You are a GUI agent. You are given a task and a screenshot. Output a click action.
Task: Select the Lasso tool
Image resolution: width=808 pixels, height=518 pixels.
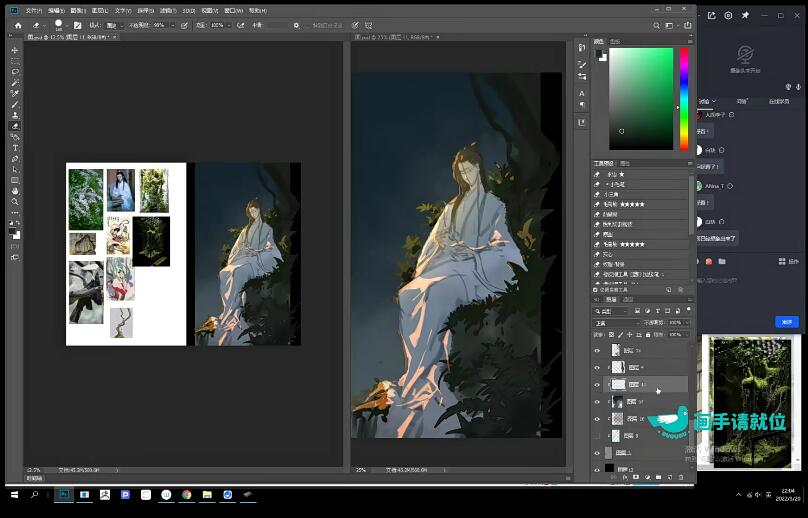click(x=14, y=72)
